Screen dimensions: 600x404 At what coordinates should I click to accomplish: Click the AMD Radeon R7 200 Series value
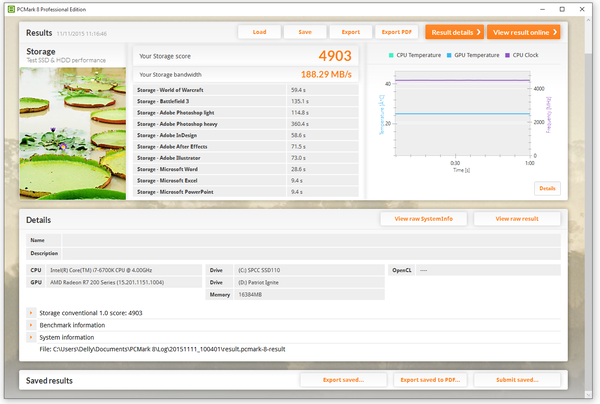107,282
